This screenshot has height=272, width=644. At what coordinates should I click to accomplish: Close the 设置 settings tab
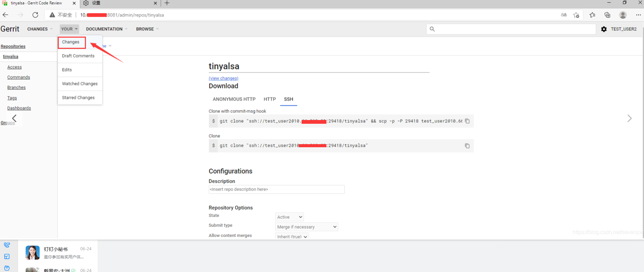155,3
